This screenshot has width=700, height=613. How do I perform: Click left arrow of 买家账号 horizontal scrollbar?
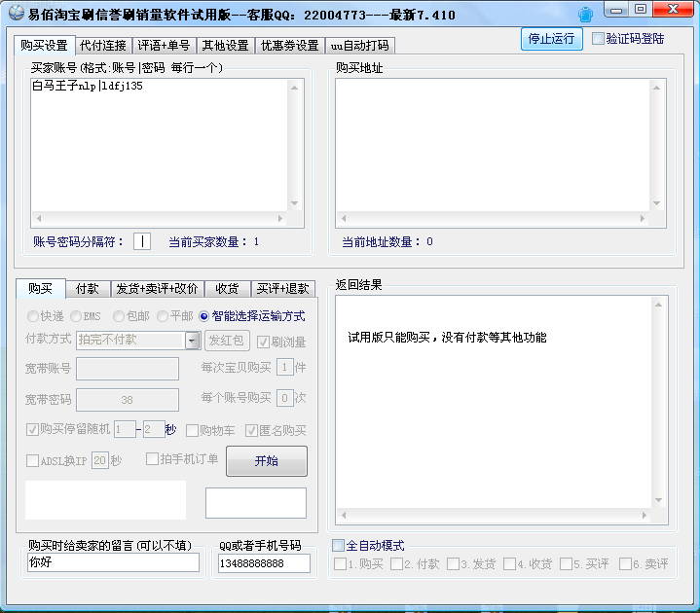point(39,218)
